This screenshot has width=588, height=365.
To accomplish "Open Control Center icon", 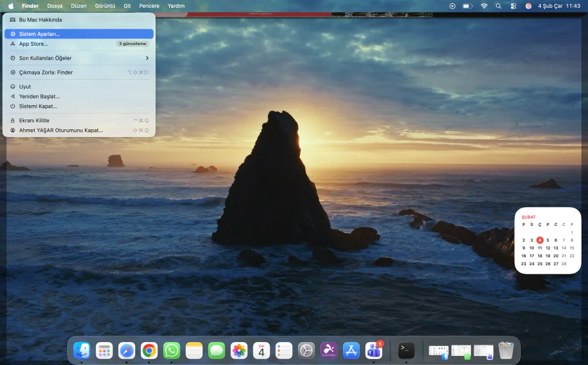I will [x=514, y=6].
